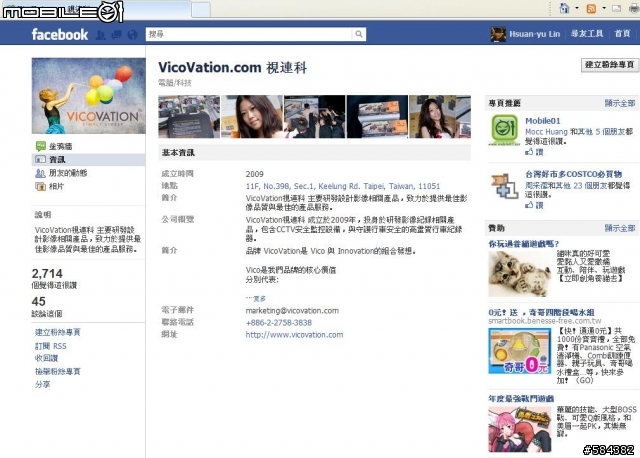Click 收回讚 unlike link

(47, 358)
